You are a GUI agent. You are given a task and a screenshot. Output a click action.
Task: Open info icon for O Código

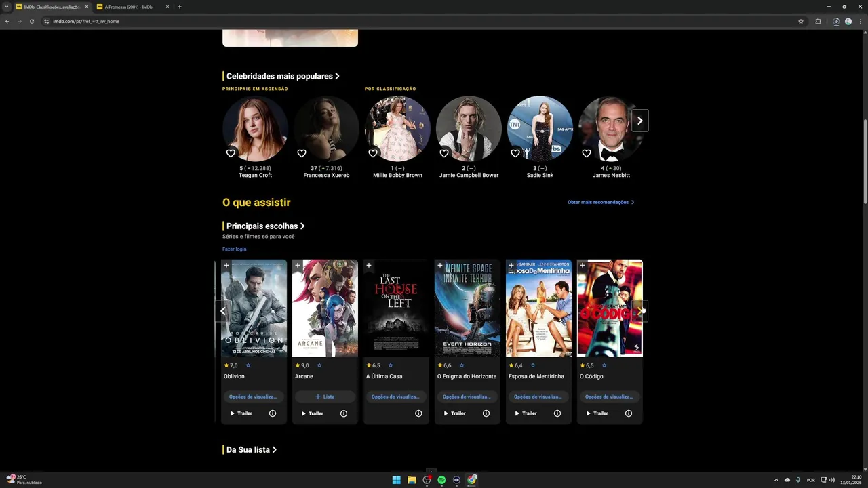point(629,413)
